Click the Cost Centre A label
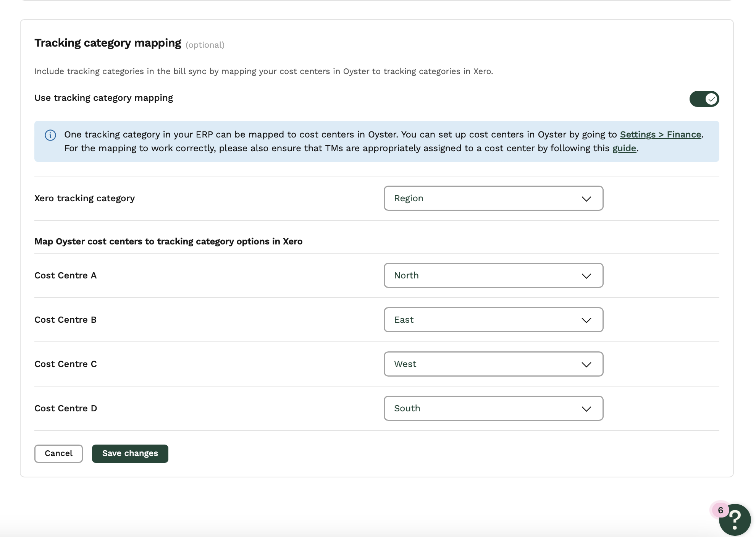 tap(65, 275)
